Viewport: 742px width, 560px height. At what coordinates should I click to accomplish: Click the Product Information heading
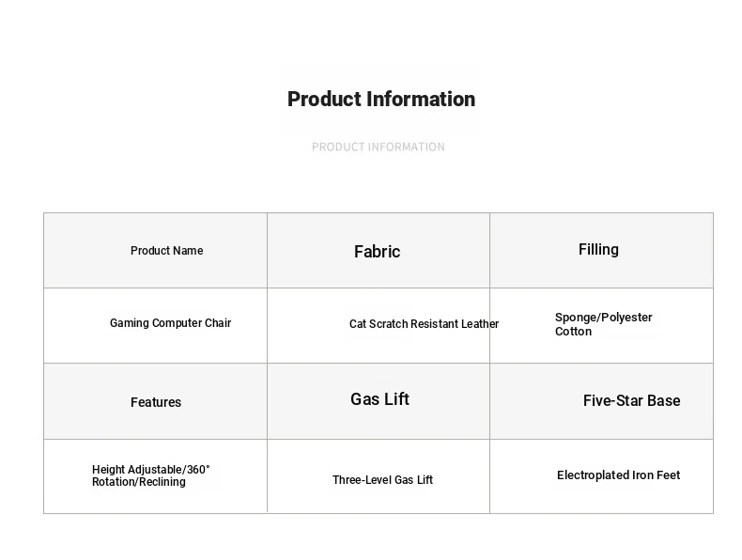381,100
